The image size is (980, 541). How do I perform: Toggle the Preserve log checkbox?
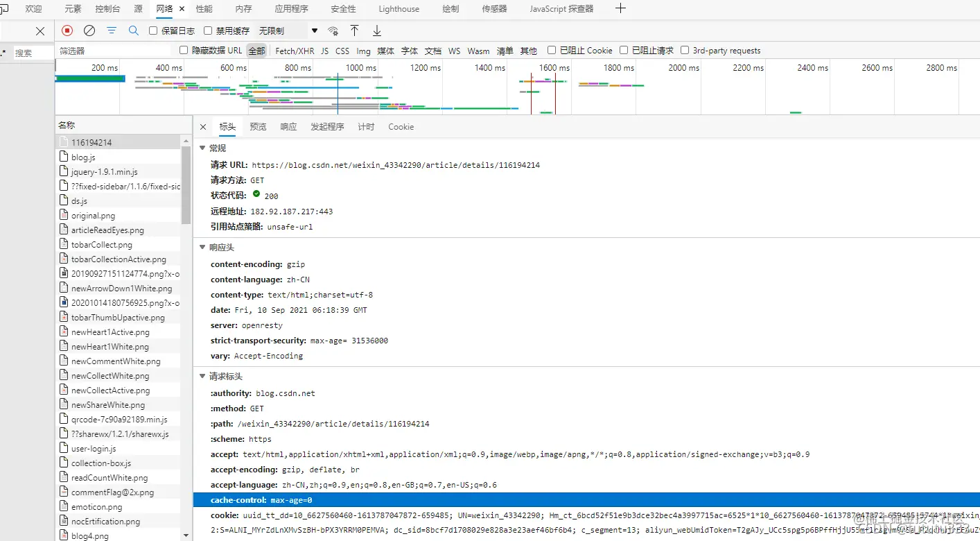(x=153, y=31)
